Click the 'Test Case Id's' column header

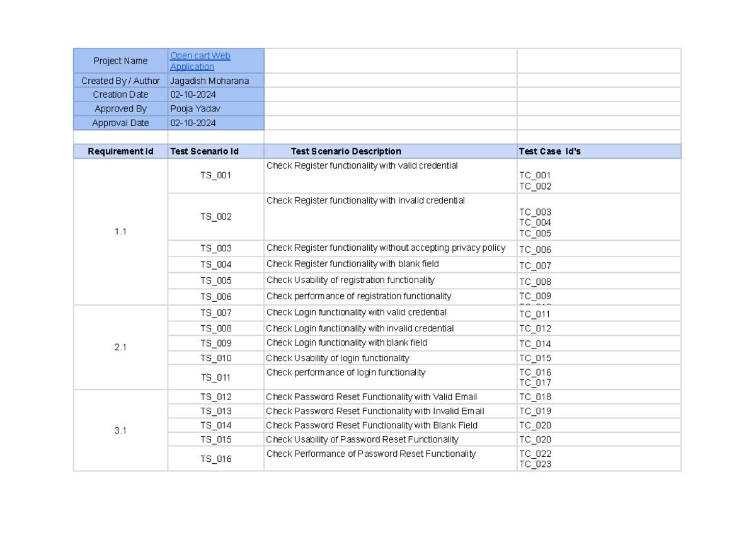coord(598,151)
